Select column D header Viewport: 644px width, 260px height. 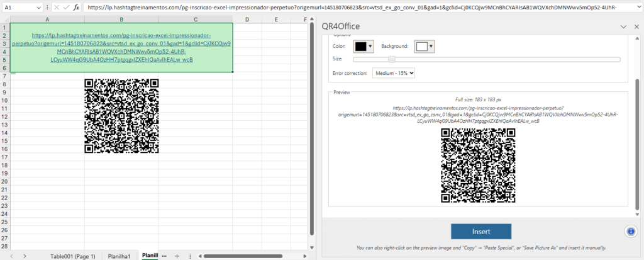pos(247,20)
